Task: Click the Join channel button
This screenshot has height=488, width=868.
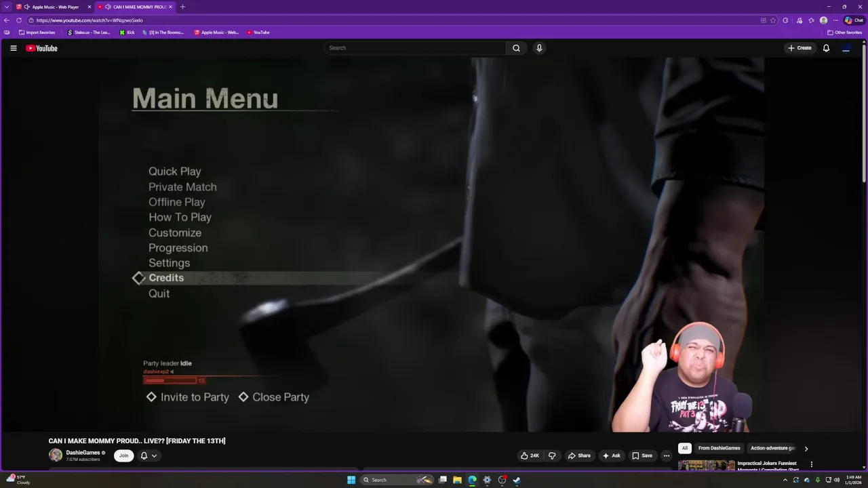Action: 123,455
